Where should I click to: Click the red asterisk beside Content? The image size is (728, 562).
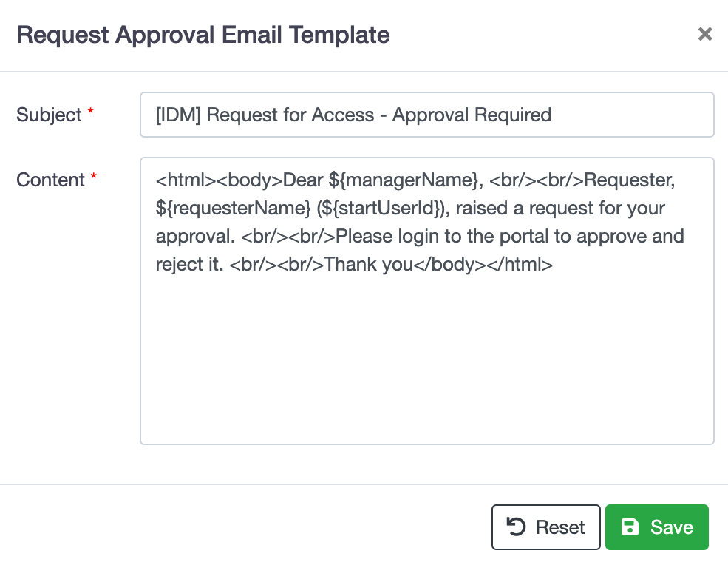point(93,176)
